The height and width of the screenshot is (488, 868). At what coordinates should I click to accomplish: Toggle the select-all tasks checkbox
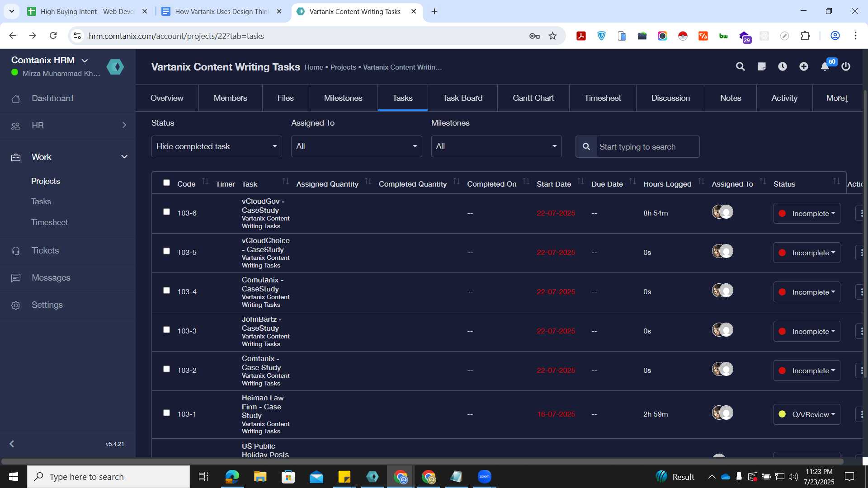(166, 183)
